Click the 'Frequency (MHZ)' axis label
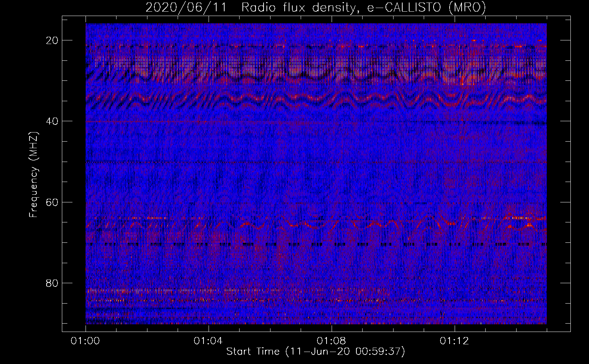Viewport: 589px width, 364px height. pos(33,175)
